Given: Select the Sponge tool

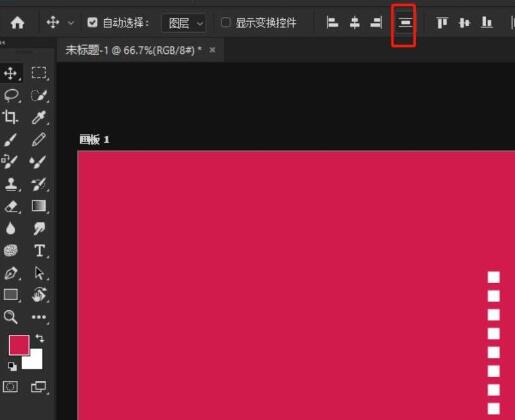Looking at the screenshot, I should point(11,250).
